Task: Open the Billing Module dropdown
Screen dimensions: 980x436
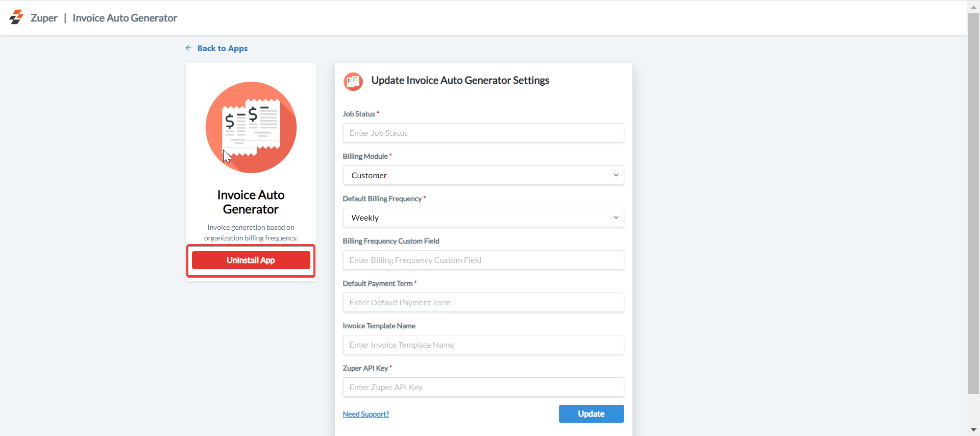Action: pos(483,175)
